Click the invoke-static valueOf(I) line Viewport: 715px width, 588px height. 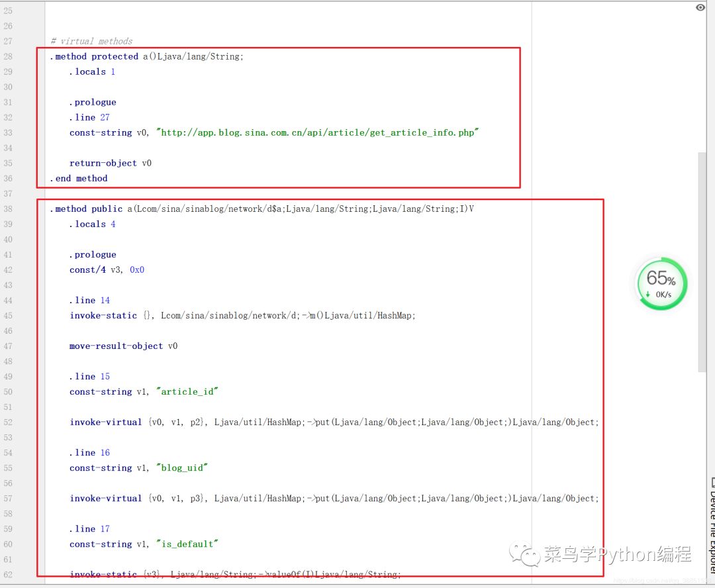[x=235, y=574]
